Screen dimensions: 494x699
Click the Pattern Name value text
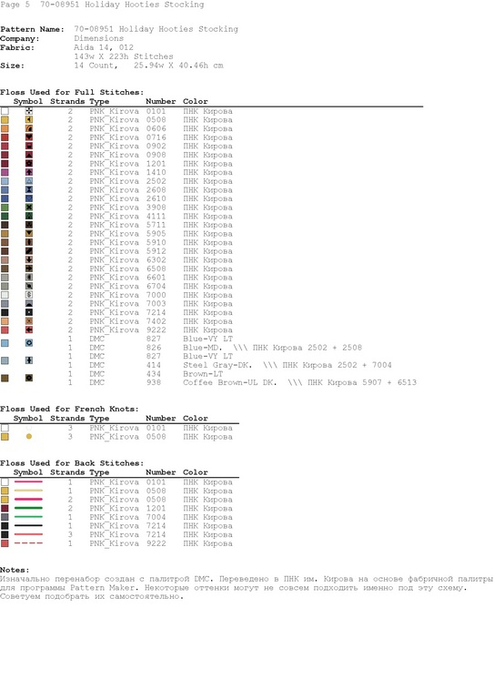click(x=156, y=29)
